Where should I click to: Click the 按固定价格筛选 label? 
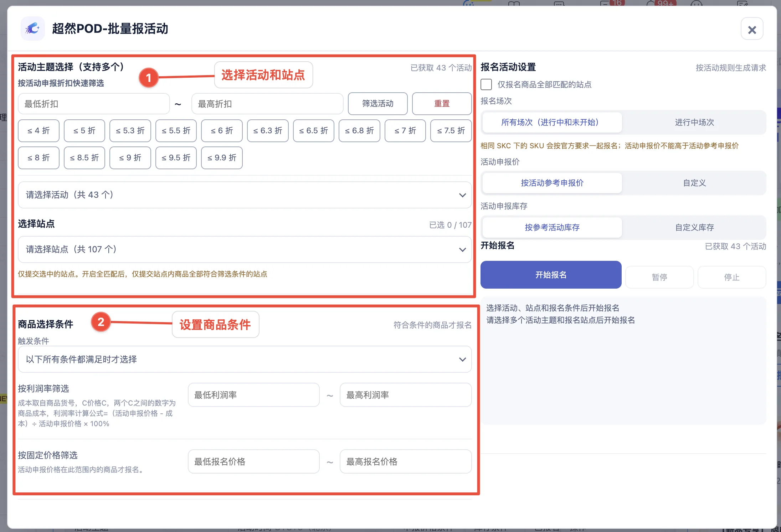[48, 455]
